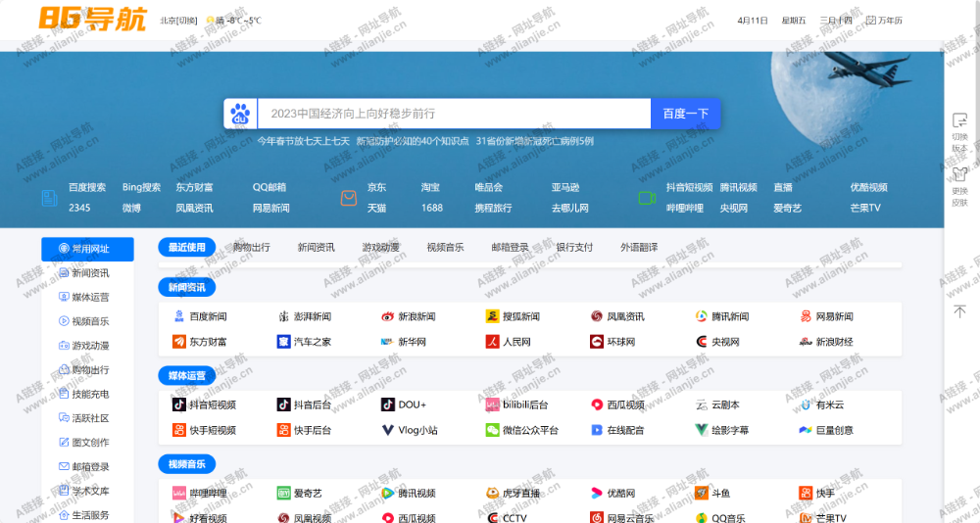Click the 媒体运营 section header pill
The image size is (980, 523).
pyautogui.click(x=187, y=375)
